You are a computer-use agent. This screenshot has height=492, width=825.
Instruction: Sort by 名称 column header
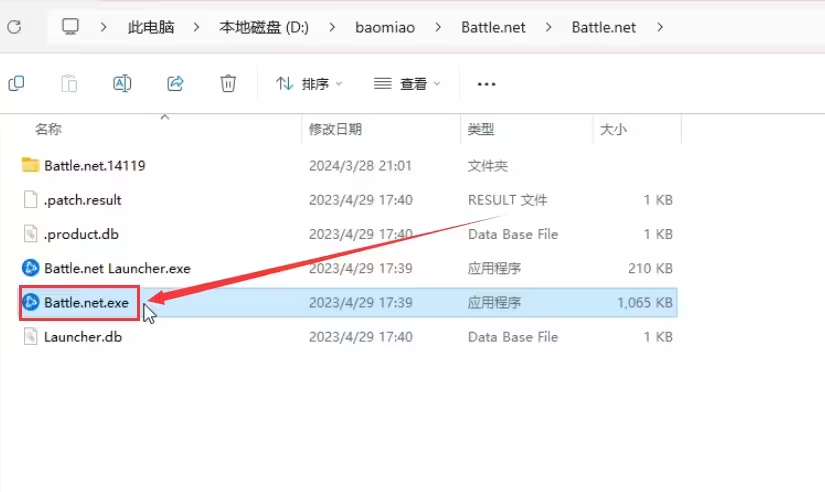[48, 129]
